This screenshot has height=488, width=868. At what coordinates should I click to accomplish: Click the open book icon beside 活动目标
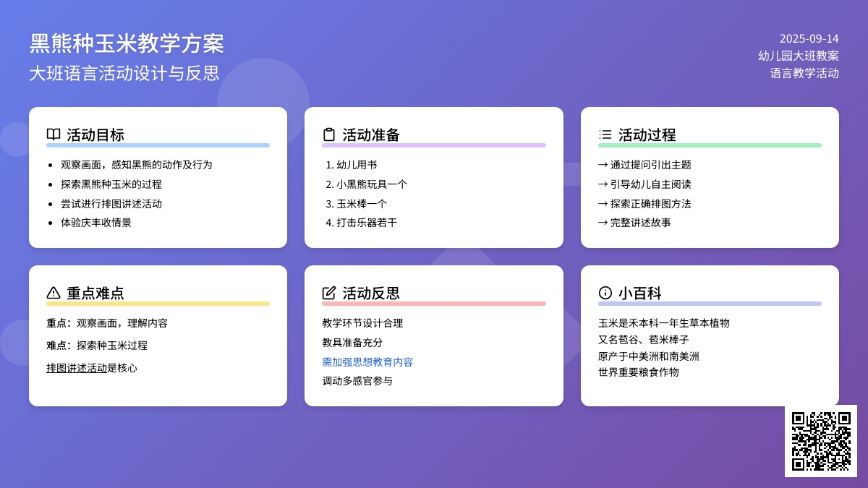pos(54,134)
